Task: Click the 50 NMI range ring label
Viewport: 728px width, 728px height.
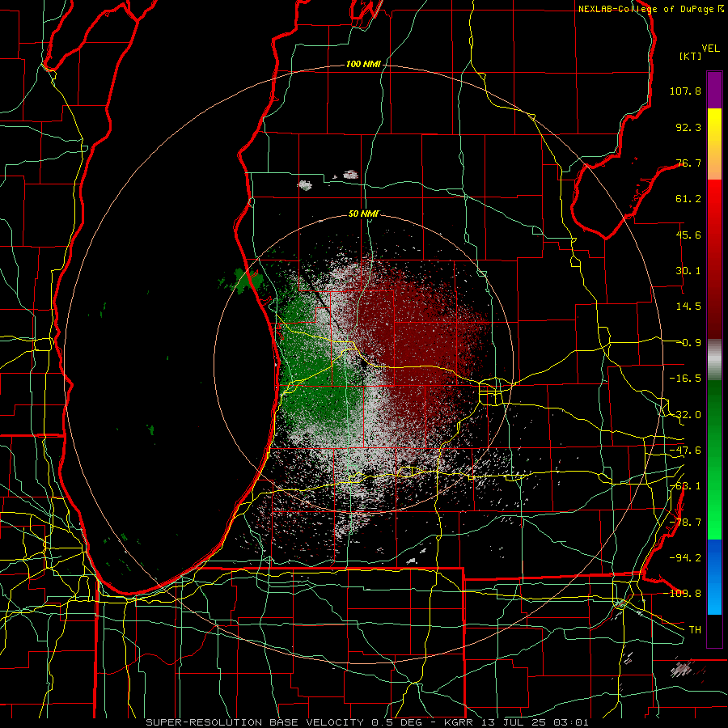Action: (363, 214)
